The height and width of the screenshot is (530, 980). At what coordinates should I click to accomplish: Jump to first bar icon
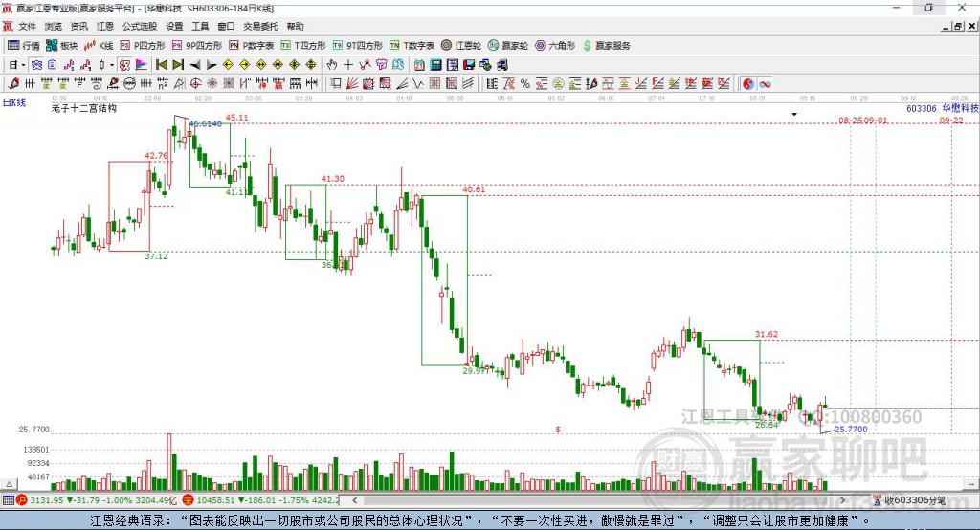pyautogui.click(x=161, y=65)
